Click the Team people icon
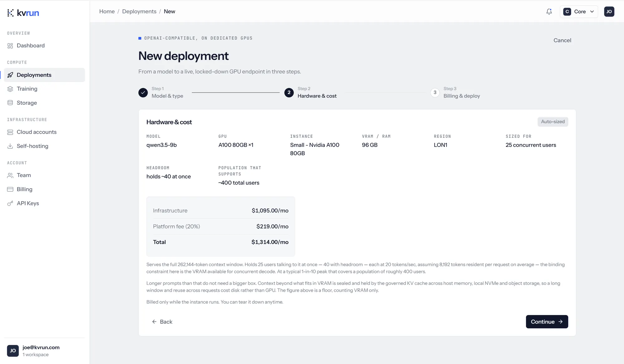 (x=10, y=175)
